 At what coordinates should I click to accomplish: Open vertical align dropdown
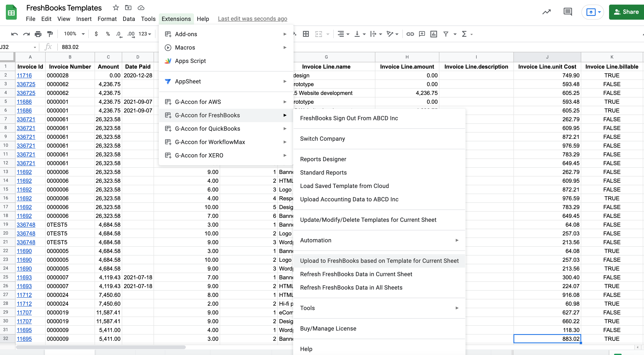360,34
